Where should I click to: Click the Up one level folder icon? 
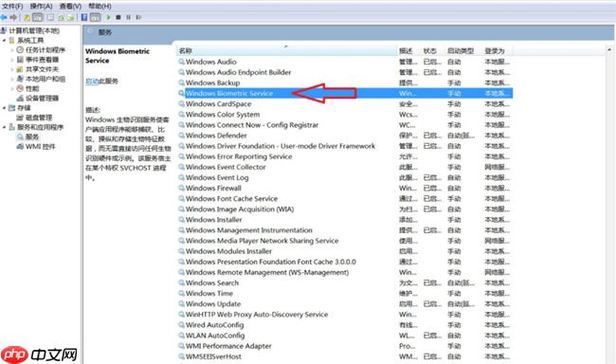(x=27, y=17)
